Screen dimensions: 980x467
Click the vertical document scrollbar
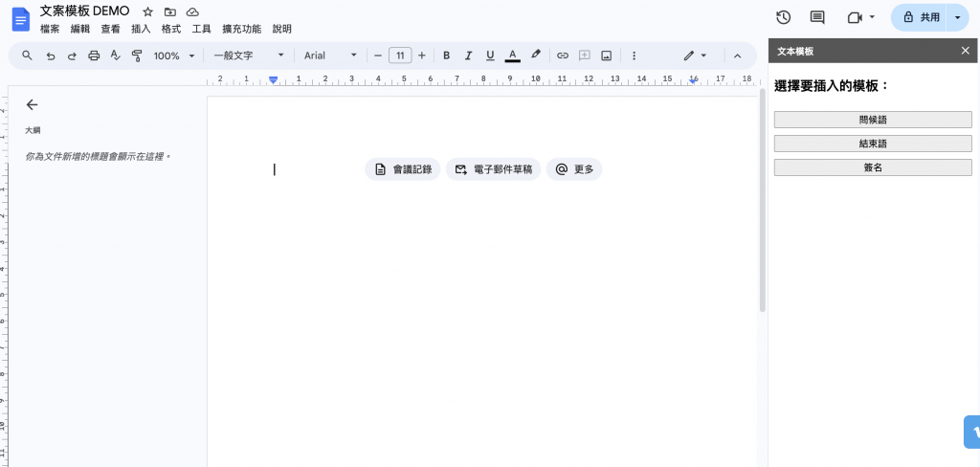[762, 200]
